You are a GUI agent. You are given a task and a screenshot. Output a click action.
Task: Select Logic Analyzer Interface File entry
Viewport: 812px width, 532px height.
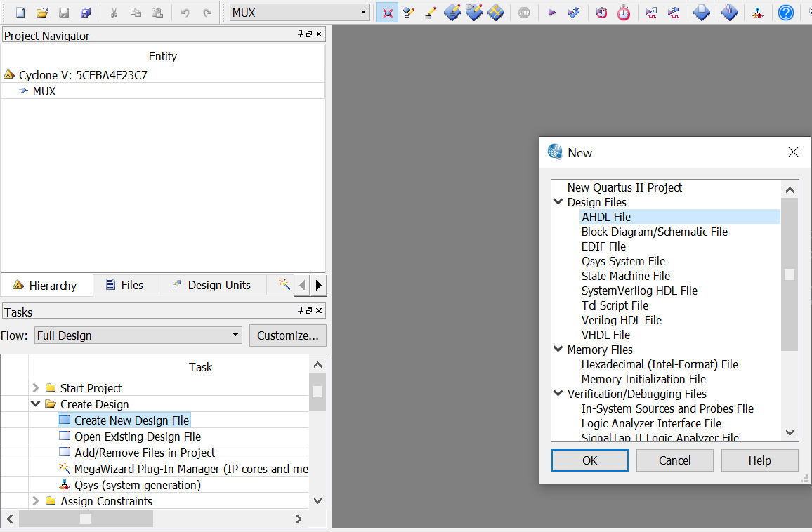[x=651, y=423]
